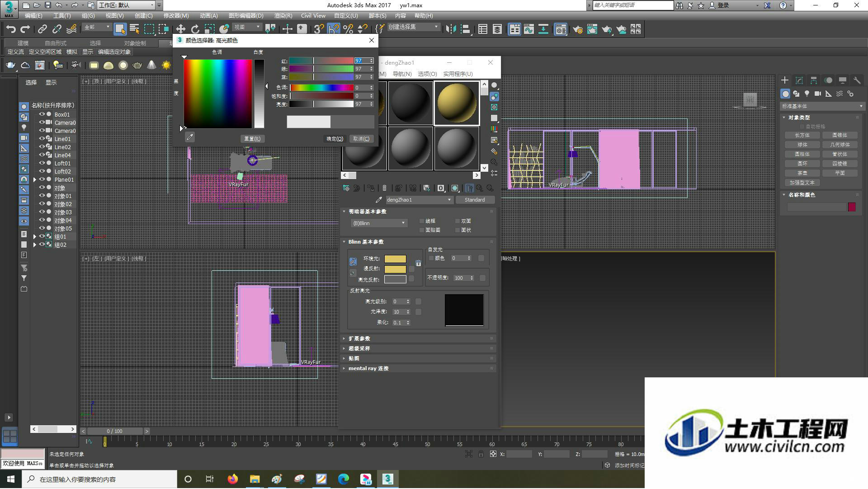Choose the Rectangular Selection Region tool
This screenshot has width=868, height=489.
[149, 29]
